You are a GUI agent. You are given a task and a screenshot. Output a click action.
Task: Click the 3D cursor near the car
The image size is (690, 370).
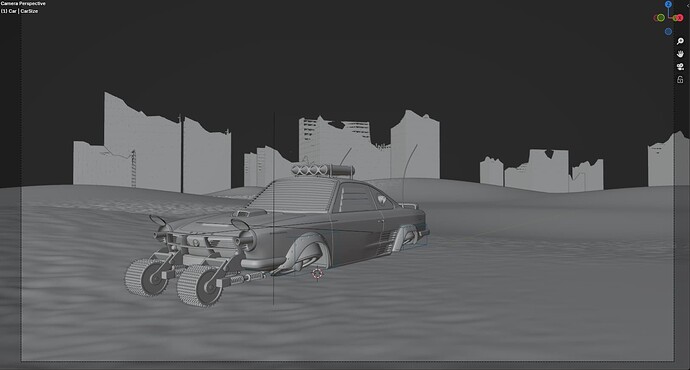tap(317, 274)
